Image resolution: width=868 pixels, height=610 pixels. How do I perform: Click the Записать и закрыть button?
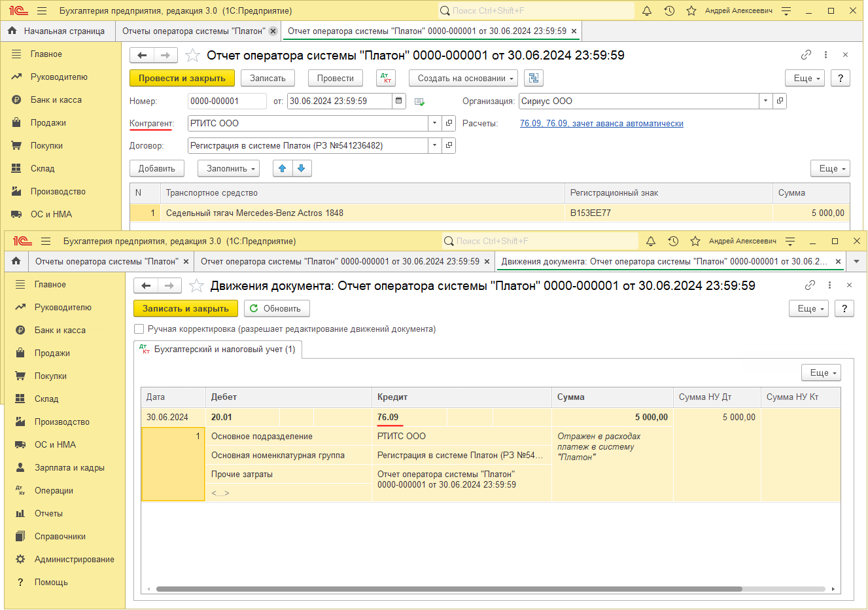186,308
